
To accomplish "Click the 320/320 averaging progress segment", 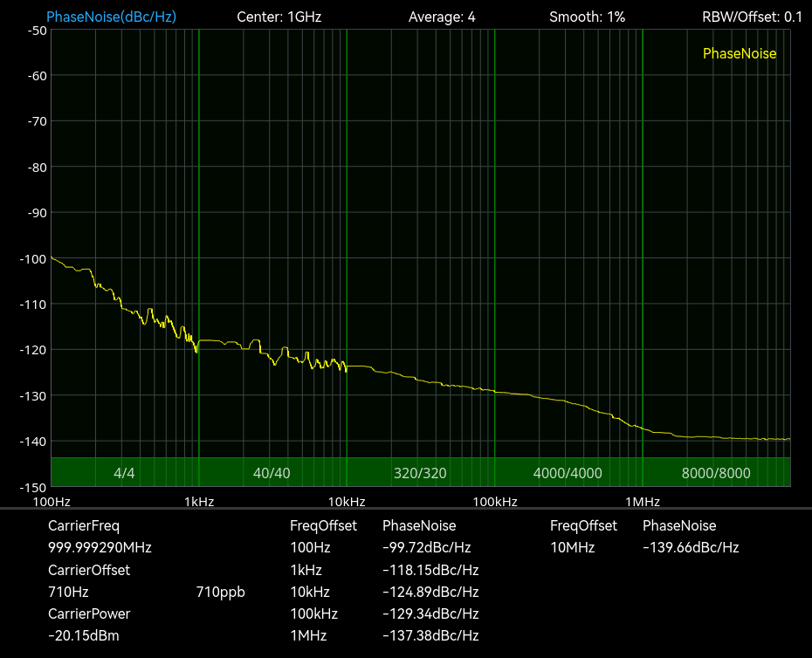I will (420, 473).
